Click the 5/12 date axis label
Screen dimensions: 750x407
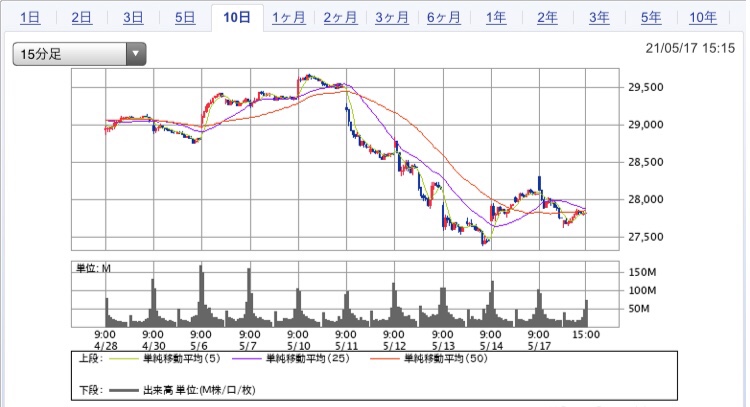pyautogui.click(x=394, y=346)
